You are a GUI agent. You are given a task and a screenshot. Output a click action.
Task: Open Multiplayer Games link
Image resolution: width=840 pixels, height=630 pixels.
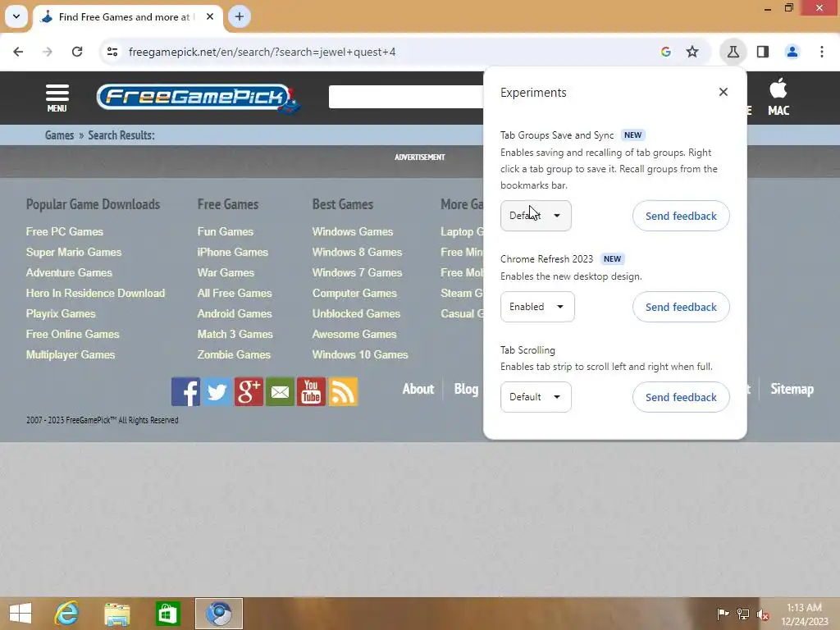(71, 354)
